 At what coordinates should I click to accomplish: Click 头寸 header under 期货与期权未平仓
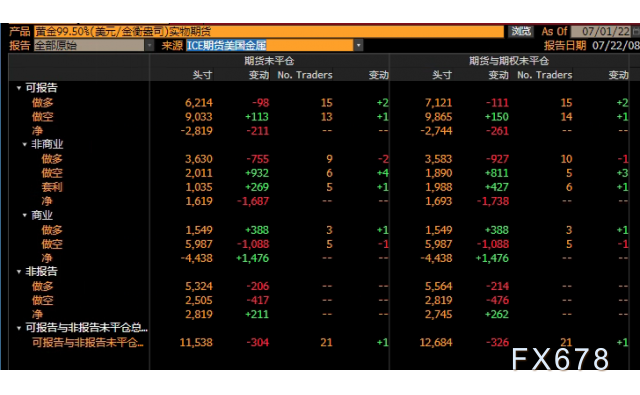coord(442,75)
